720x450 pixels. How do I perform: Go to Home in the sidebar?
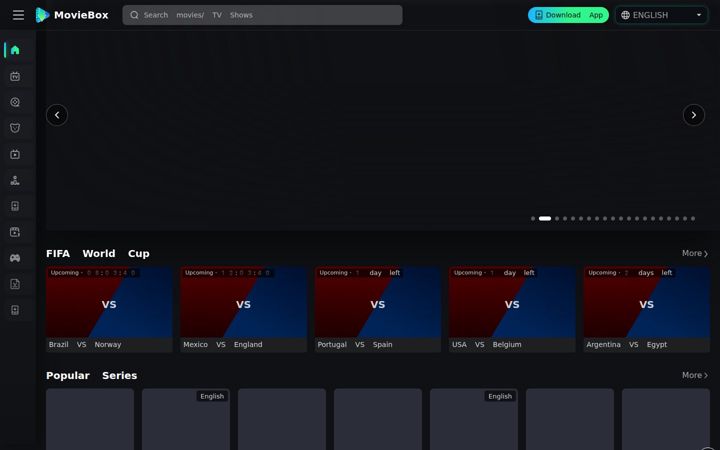[15, 50]
